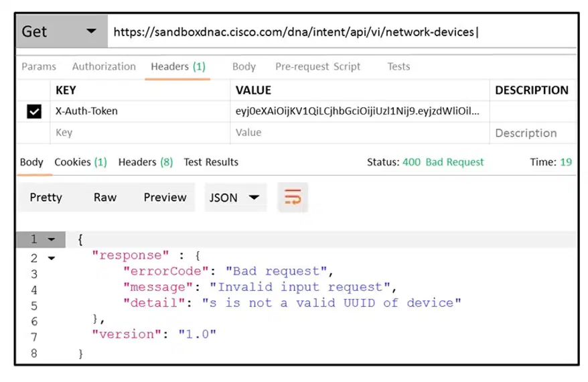The width and height of the screenshot is (588, 382).
Task: Switch to the Params tab
Action: click(x=39, y=66)
